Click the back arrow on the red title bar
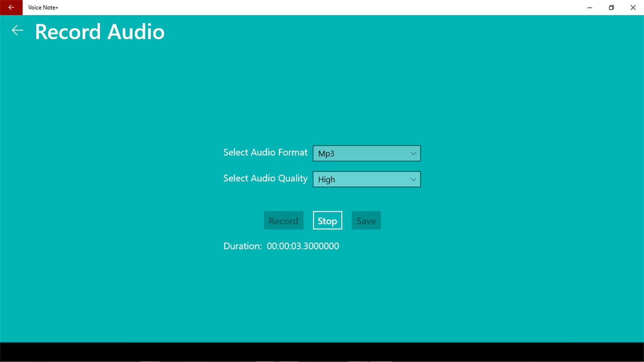The width and height of the screenshot is (644, 362). [x=11, y=7]
